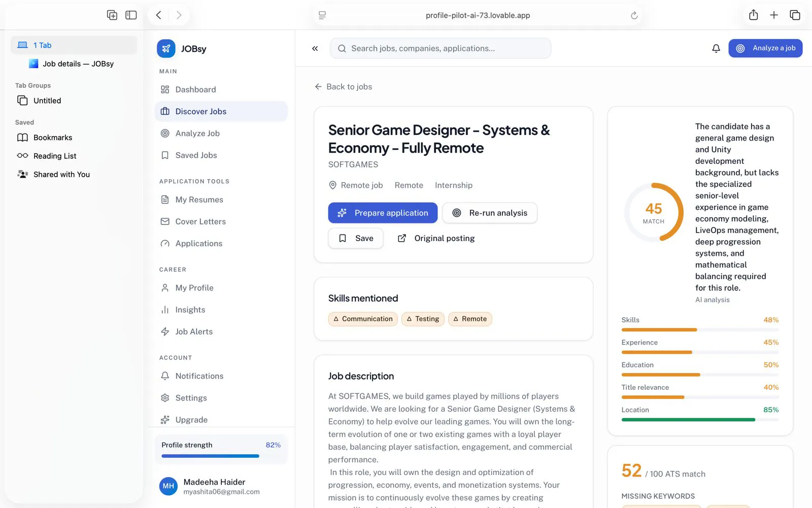Image resolution: width=812 pixels, height=508 pixels.
Task: Click the 45 match score ring
Action: click(x=654, y=213)
